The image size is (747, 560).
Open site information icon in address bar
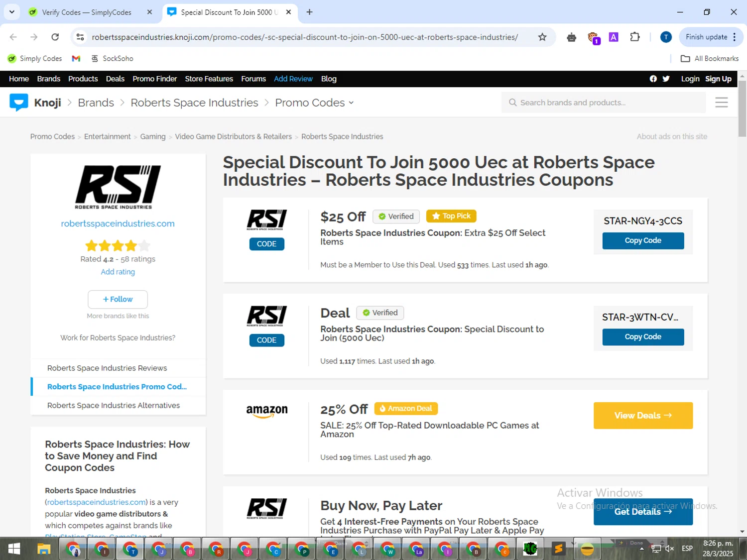pos(80,37)
